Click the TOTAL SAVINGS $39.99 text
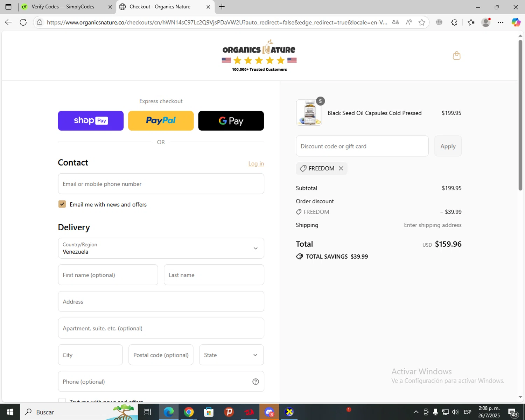This screenshot has height=420, width=525. click(x=337, y=257)
